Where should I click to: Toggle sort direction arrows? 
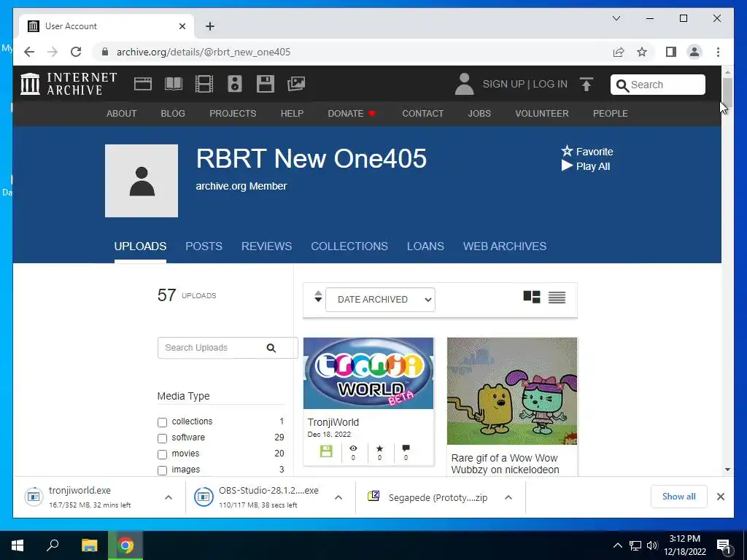pyautogui.click(x=318, y=297)
